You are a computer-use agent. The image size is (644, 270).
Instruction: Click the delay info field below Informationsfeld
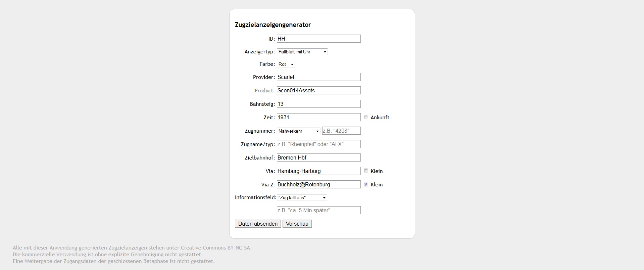click(x=318, y=210)
